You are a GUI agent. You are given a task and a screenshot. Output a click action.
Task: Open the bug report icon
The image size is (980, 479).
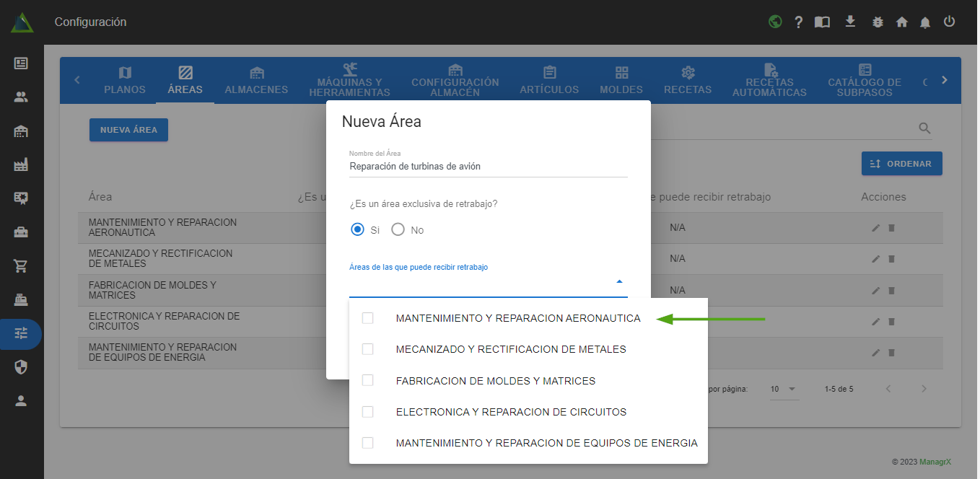coord(878,22)
